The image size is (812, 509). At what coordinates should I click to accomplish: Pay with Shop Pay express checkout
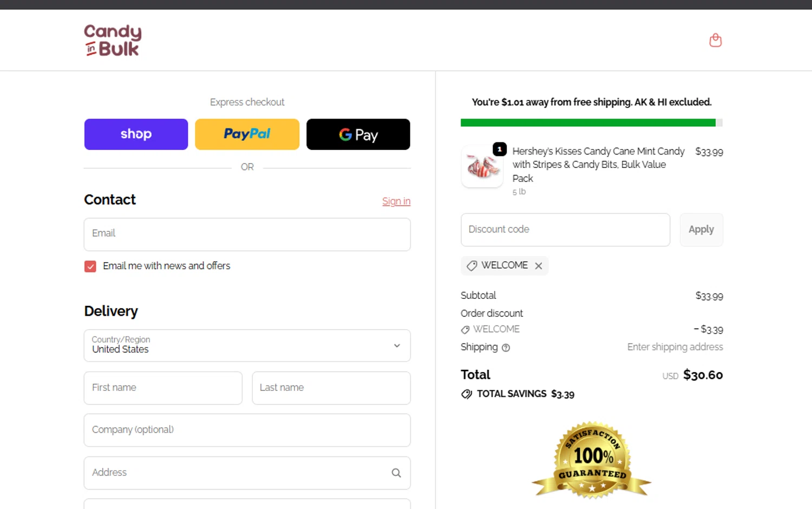136,134
